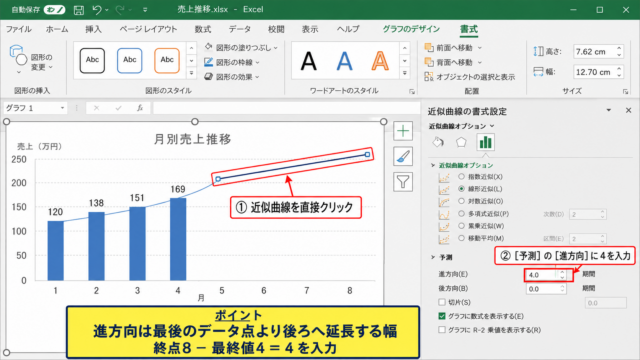Click the chart title 月別売上推移

pyautogui.click(x=192, y=139)
